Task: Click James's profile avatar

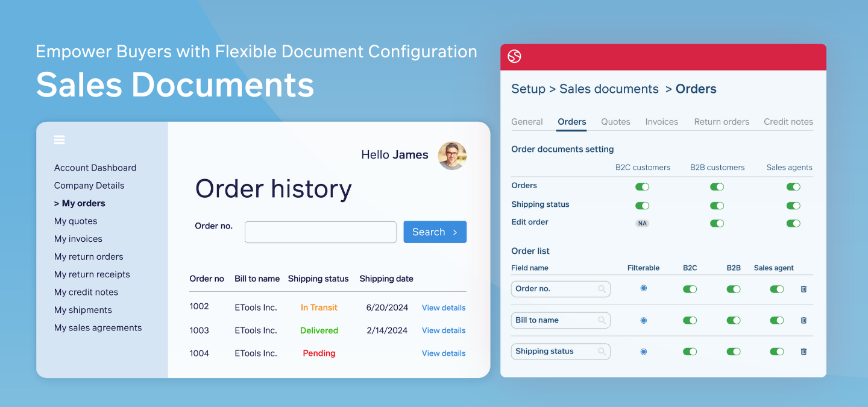Action: pyautogui.click(x=452, y=156)
